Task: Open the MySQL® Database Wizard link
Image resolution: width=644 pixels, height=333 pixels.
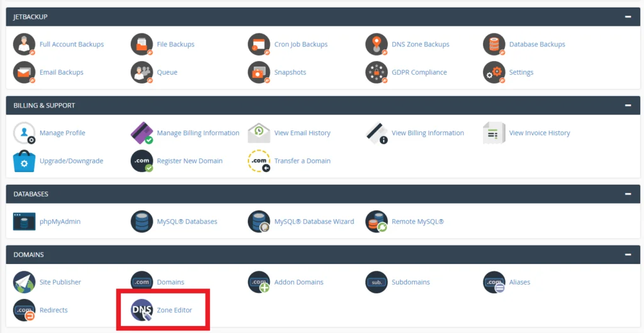Action: [314, 221]
